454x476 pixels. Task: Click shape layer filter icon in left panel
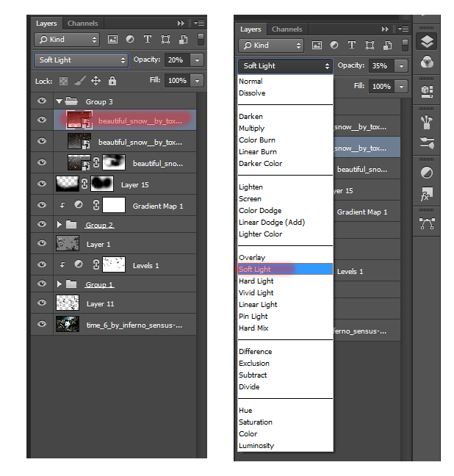pyautogui.click(x=165, y=39)
